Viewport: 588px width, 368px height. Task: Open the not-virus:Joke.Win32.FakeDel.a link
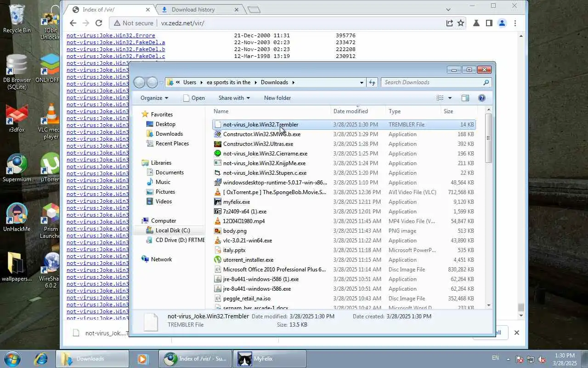[116, 42]
